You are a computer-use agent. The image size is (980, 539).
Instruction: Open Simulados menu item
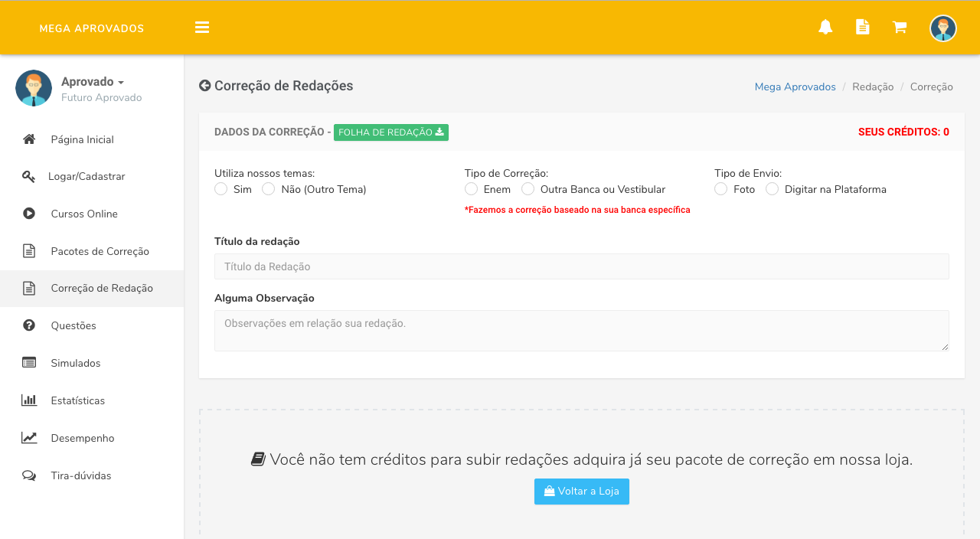pyautogui.click(x=92, y=363)
